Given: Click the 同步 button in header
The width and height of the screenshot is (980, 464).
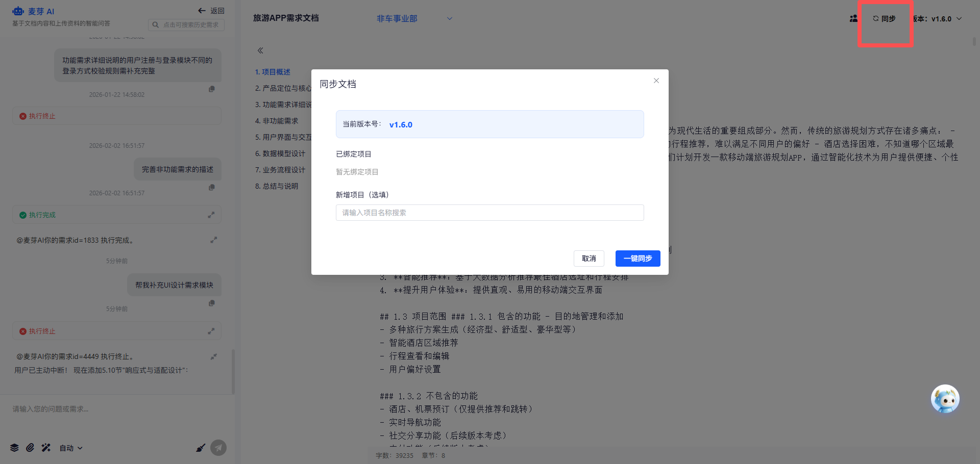Looking at the screenshot, I should [x=885, y=18].
